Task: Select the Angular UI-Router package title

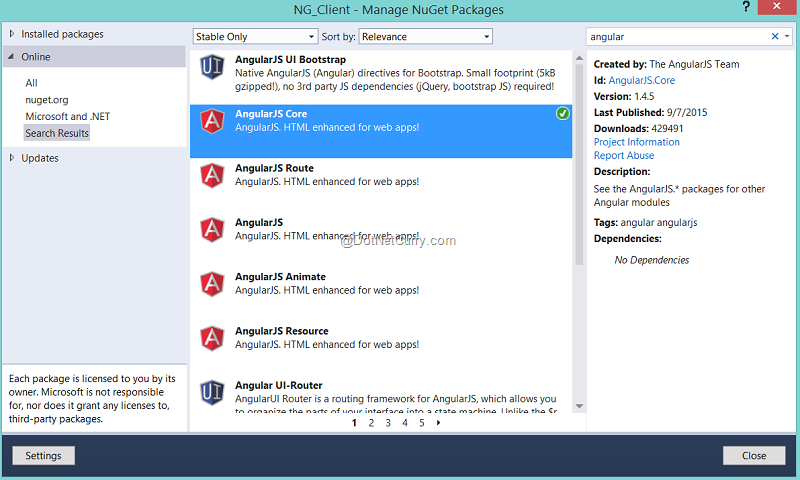Action: click(x=279, y=385)
